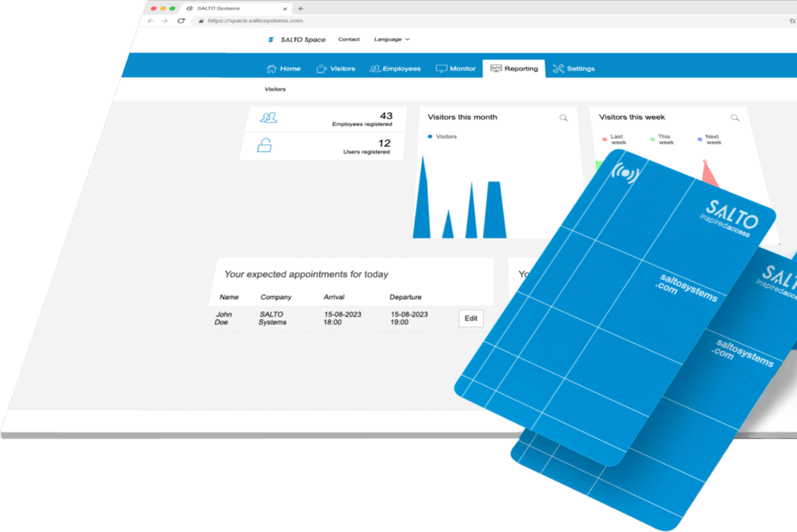Click the Arrival column header
797x532 pixels.
coord(334,297)
